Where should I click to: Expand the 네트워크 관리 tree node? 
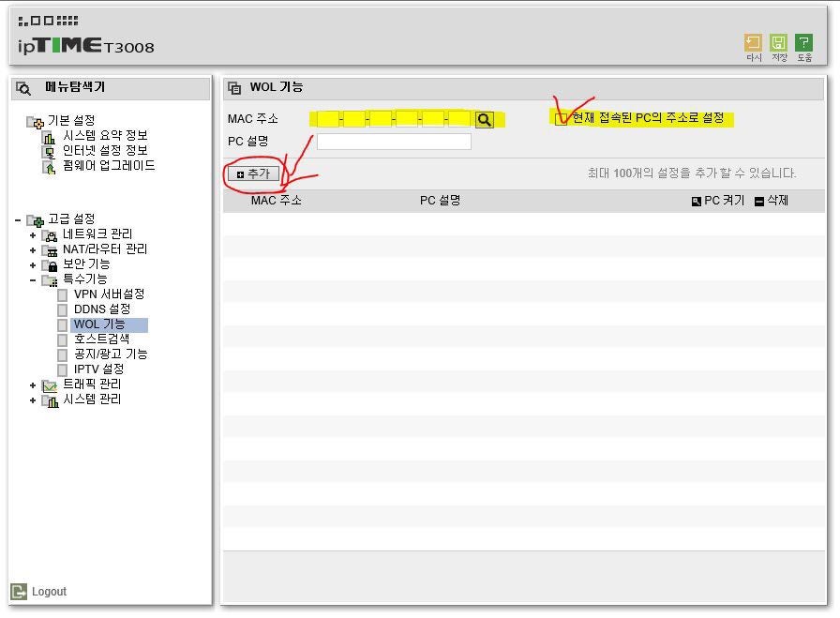33,234
